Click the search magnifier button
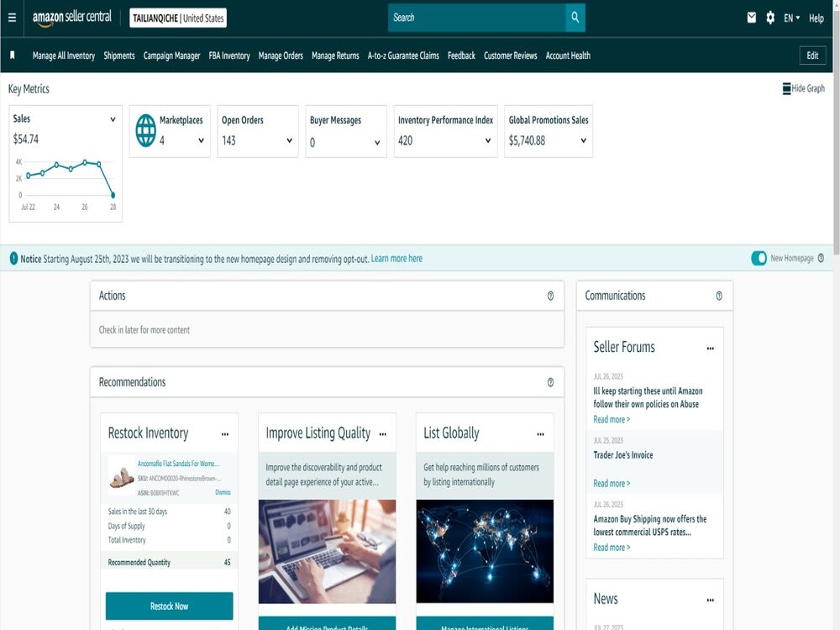The width and height of the screenshot is (840, 630). tap(575, 18)
